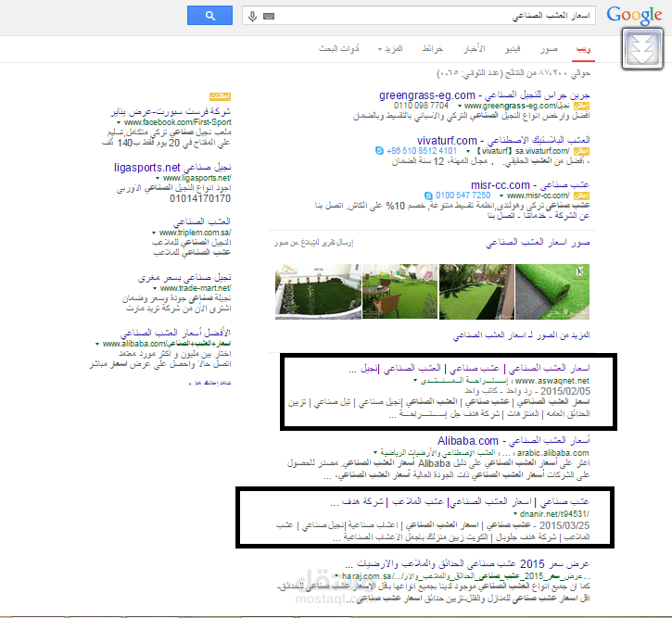Open the عرض سعر 2015 haraj result title
The height and width of the screenshot is (618, 672).
click(467, 563)
